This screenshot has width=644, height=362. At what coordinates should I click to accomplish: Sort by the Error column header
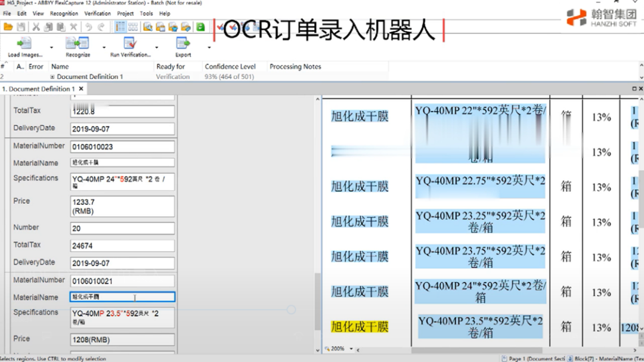(36, 67)
